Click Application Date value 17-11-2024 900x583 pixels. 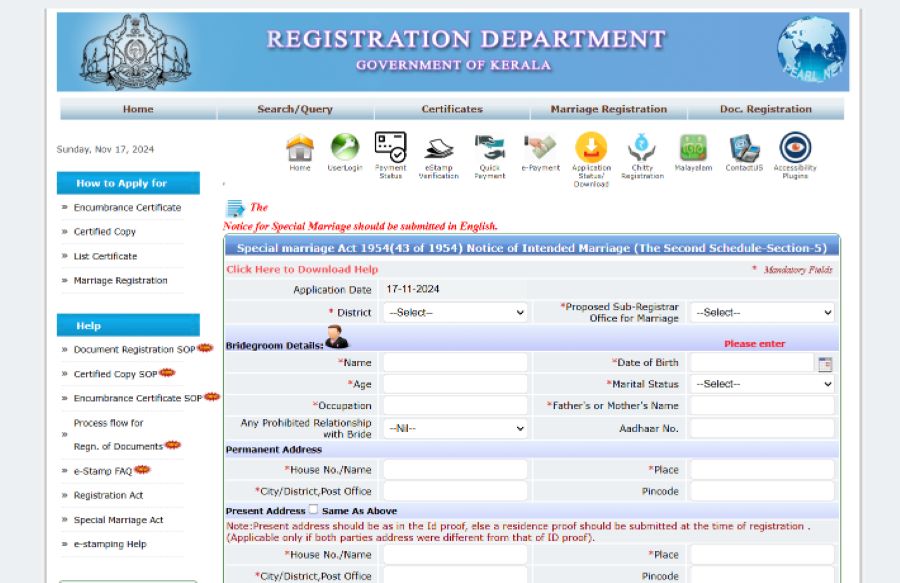click(x=413, y=289)
